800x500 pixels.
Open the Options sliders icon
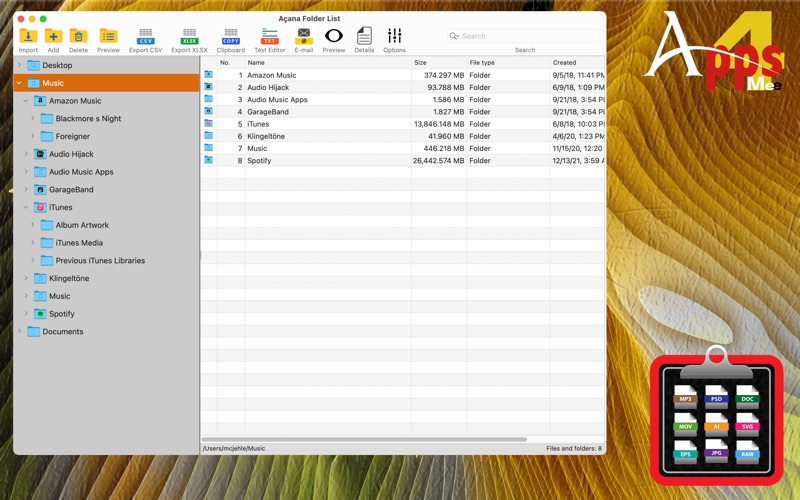394,36
